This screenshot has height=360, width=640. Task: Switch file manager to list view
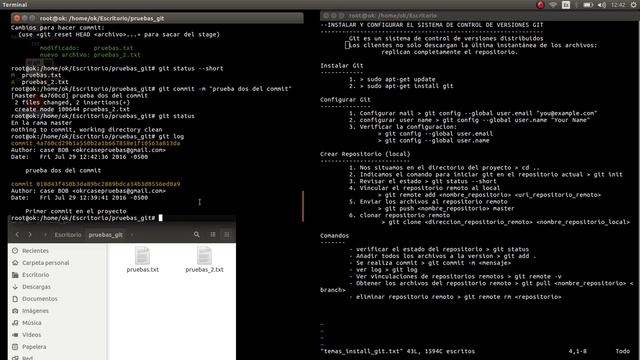[213, 235]
